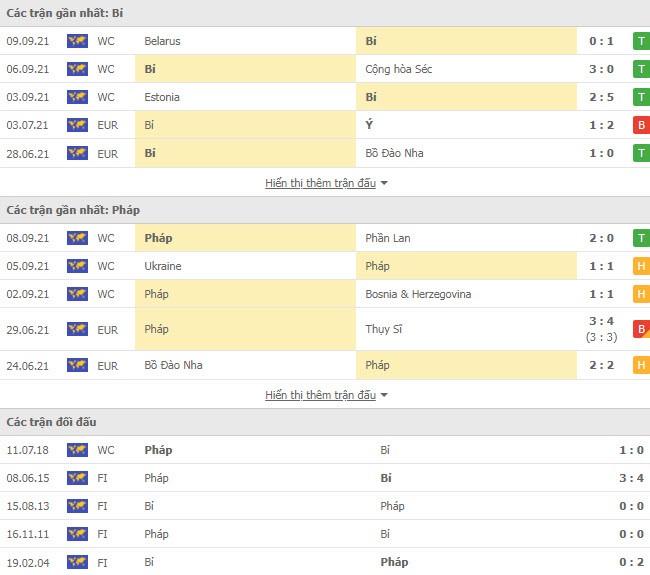Click the flag icon on 11.07.18 head-to-head row

pyautogui.click(x=77, y=450)
